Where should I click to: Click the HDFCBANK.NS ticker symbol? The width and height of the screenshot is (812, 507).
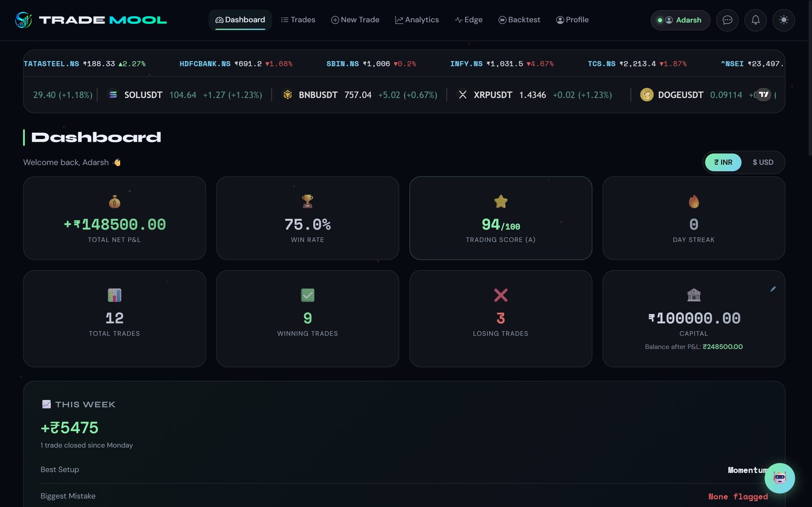tap(205, 63)
